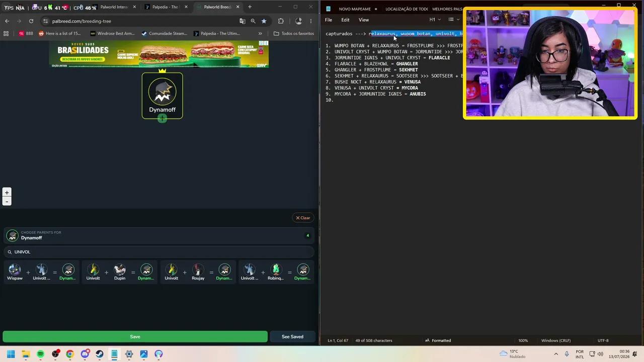Screen dimensions: 644x362
Task: Click the Google Translate icon in address bar
Action: [243, 21]
